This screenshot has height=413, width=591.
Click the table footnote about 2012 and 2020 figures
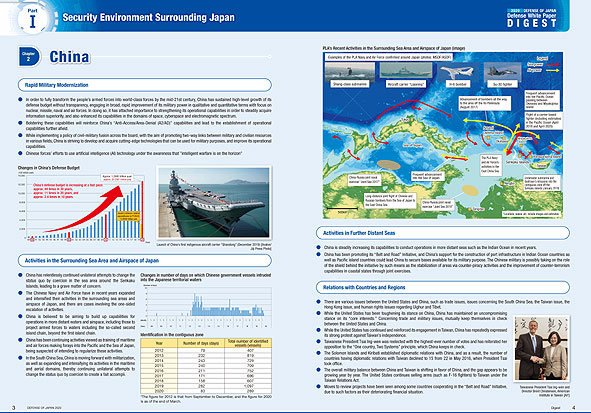coord(206,399)
